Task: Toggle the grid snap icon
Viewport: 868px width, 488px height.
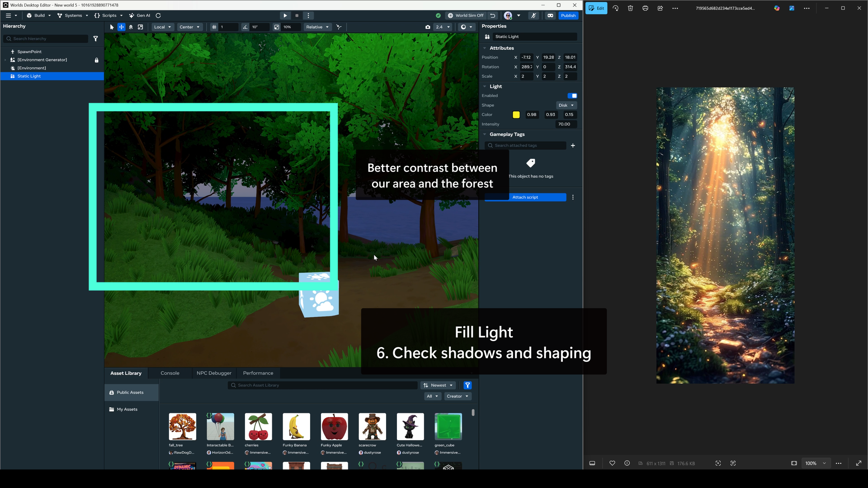Action: tap(214, 27)
